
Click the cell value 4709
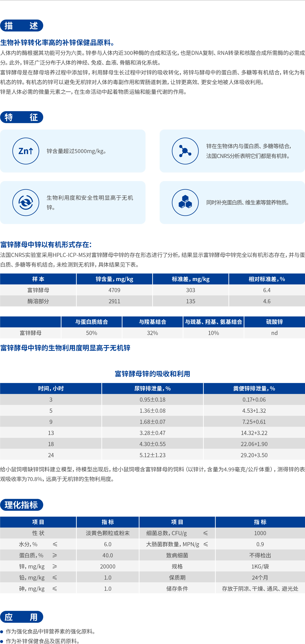114,290
